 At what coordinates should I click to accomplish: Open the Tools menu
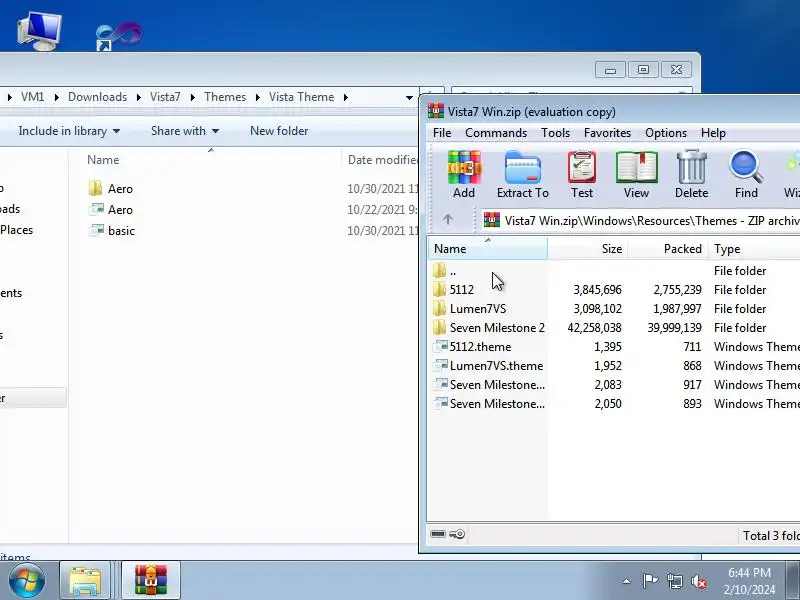pos(555,133)
